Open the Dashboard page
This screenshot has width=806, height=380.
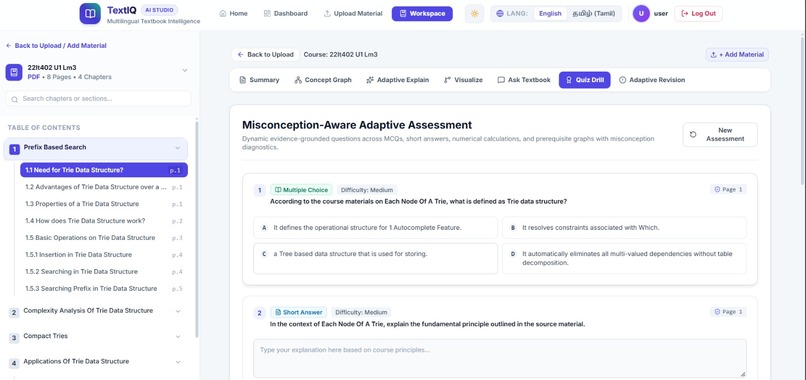click(x=285, y=14)
